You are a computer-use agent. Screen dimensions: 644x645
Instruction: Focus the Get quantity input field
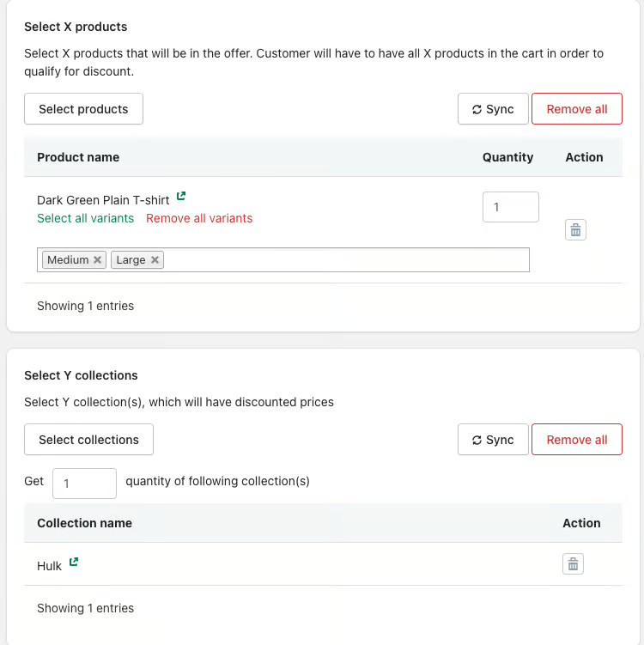click(x=84, y=484)
